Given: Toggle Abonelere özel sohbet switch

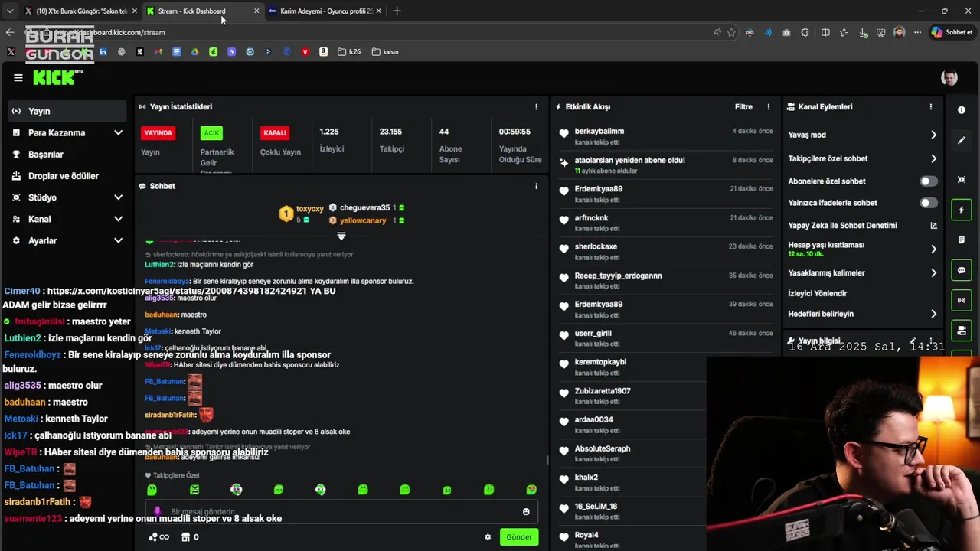Looking at the screenshot, I should 929,181.
